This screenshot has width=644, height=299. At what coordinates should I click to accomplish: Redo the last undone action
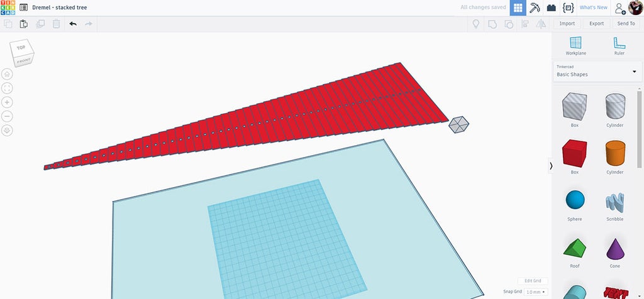(88, 24)
